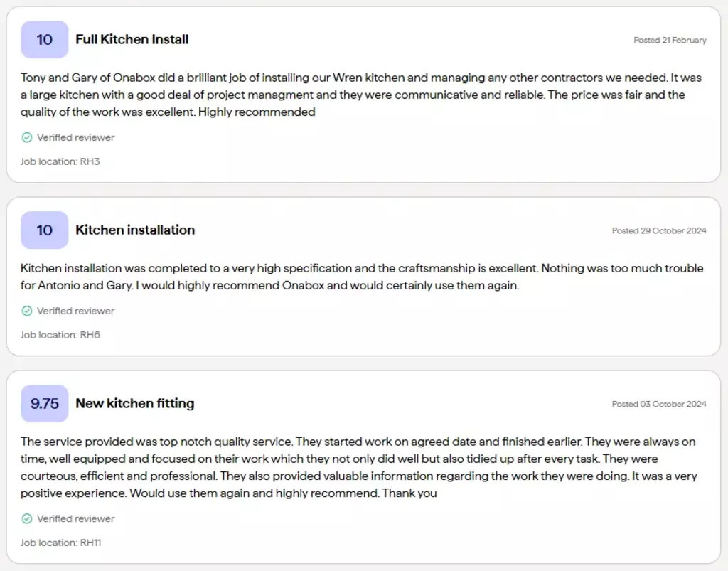
Task: Click Verified reviewer label under Wren kitchen review
Action: [x=75, y=137]
